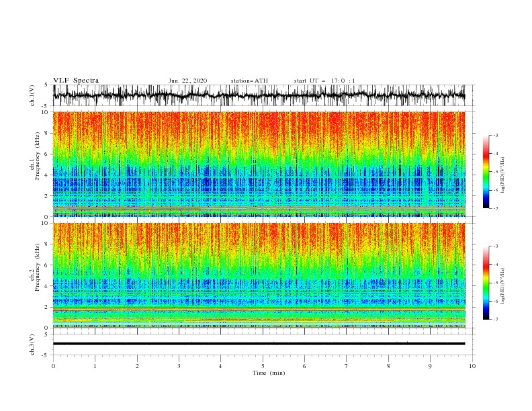This screenshot has width=532, height=411.
Task: Click the '4' kHz tick on ch.1 frequency axis
Action: 46,175
